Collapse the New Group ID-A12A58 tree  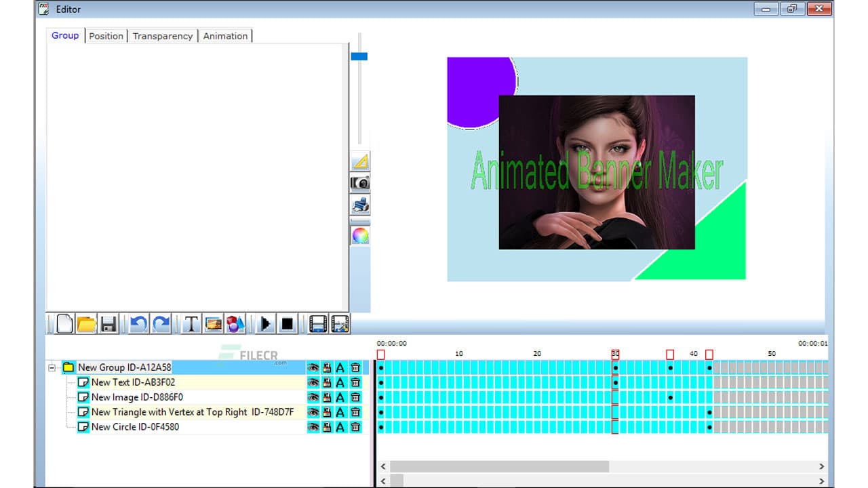[x=52, y=367]
